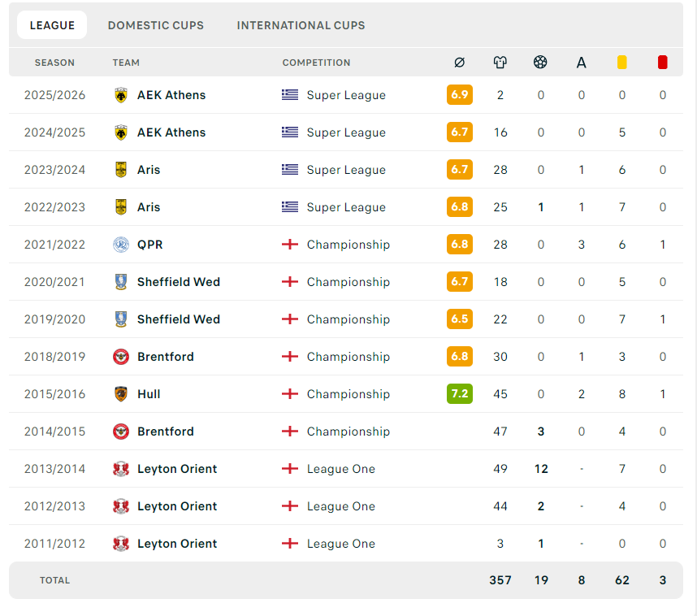This screenshot has width=697, height=616.
Task: Click the 2018/2019 Brentford club crest
Action: (121, 357)
